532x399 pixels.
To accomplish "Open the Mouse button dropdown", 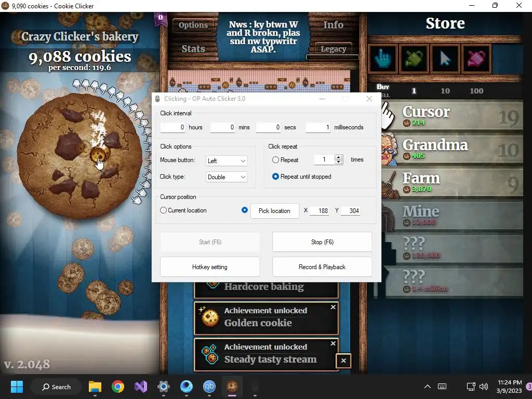I will coord(227,161).
